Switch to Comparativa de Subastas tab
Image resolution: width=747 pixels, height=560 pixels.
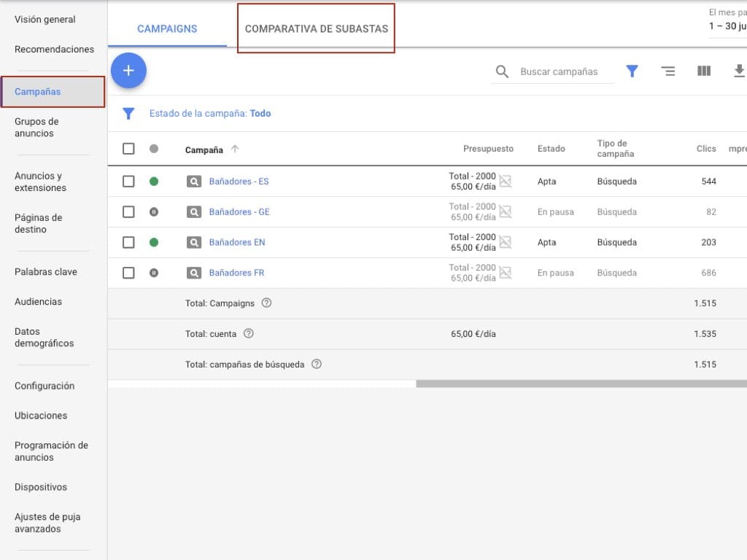(316, 28)
